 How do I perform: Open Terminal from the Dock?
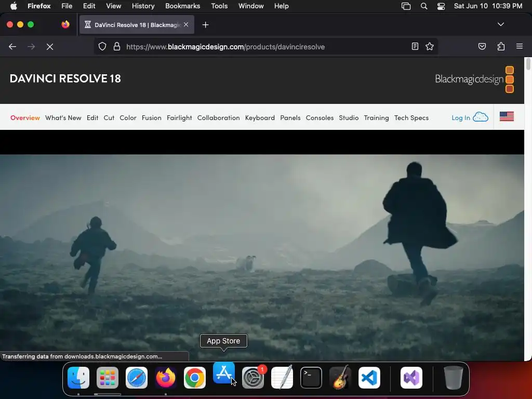pos(311,378)
